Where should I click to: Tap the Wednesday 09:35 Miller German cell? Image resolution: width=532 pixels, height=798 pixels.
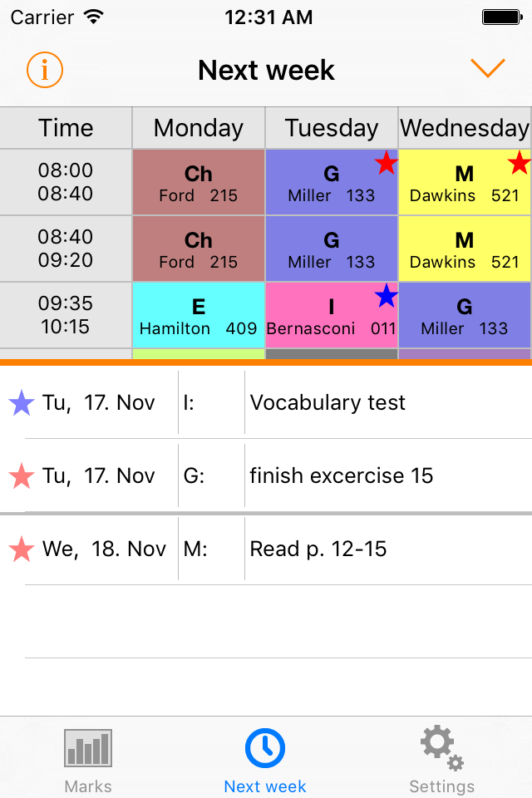tap(465, 316)
